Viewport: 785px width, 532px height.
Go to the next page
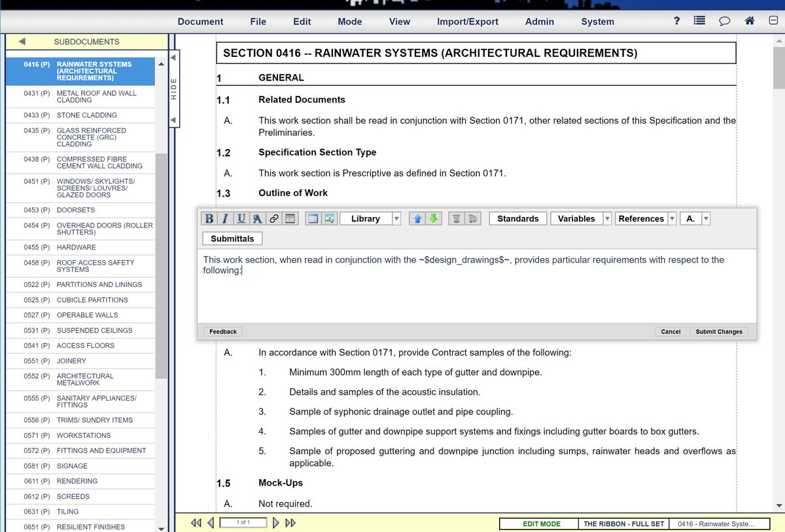point(276,523)
